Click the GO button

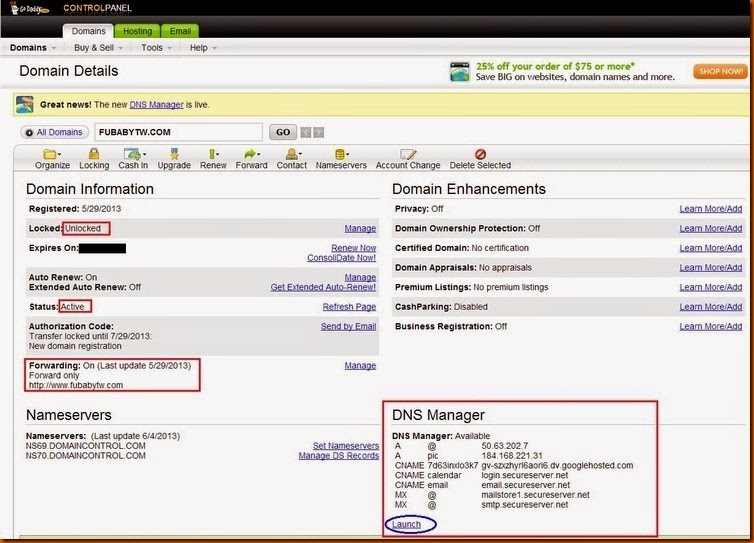283,132
